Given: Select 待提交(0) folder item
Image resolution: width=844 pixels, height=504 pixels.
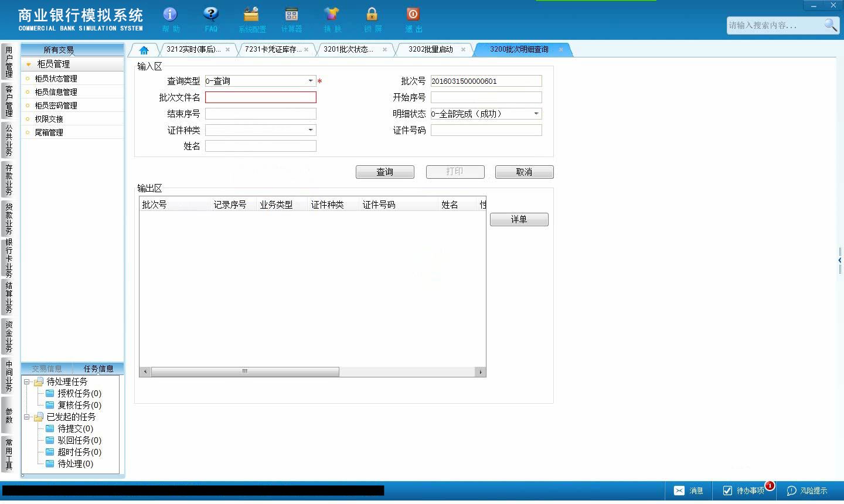Looking at the screenshot, I should [70, 428].
